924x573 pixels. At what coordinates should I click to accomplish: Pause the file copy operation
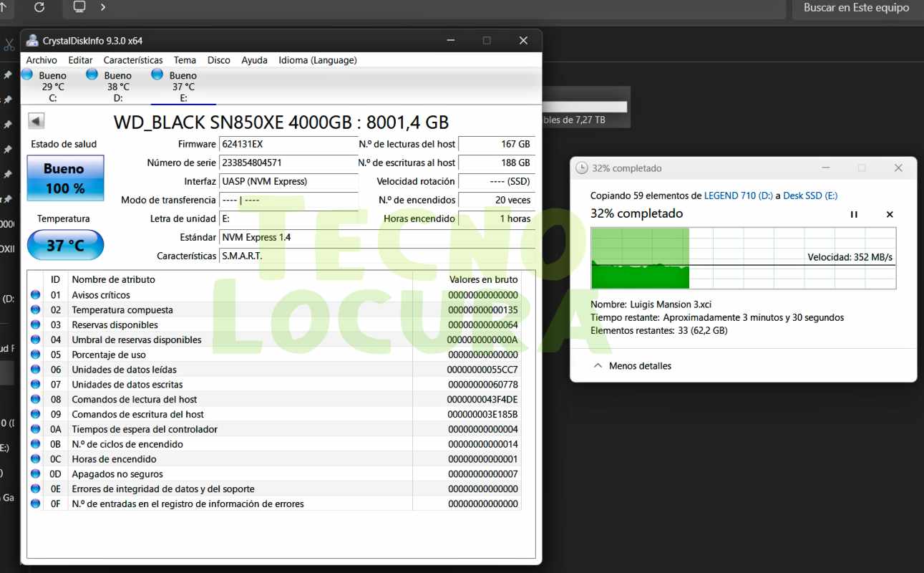pos(854,214)
